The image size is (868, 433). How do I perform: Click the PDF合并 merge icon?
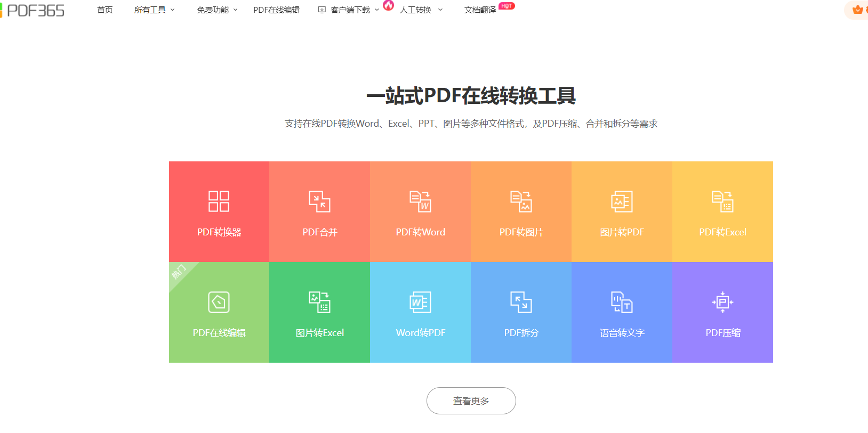point(319,201)
